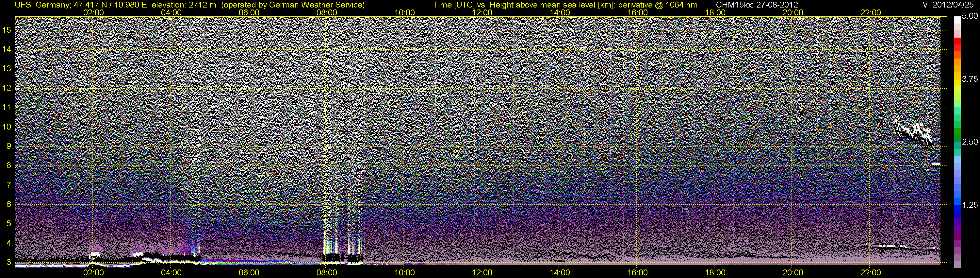Click the '02:00' label on the top time axis
Screen dimensions: 980x278
tap(93, 12)
